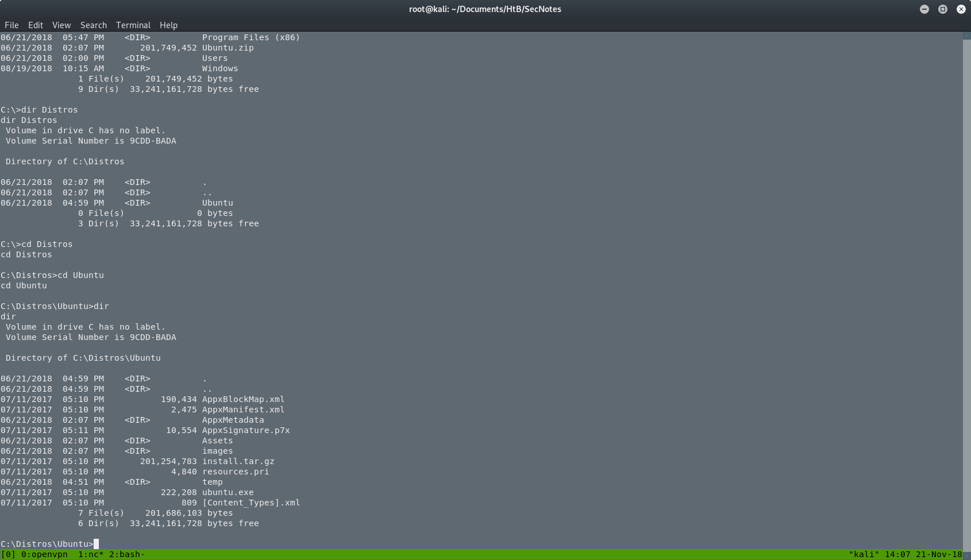The height and width of the screenshot is (560, 971).
Task: Open the Terminal menu
Action: pos(133,25)
